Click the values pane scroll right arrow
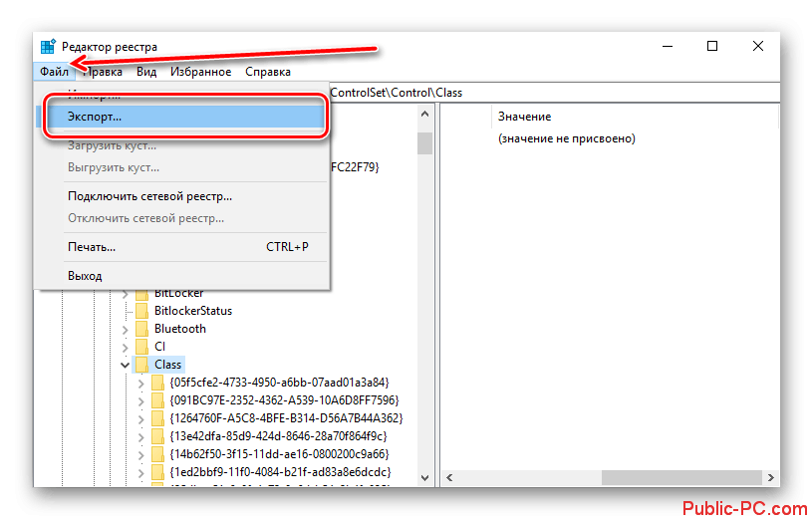812x520 pixels. tap(770, 477)
